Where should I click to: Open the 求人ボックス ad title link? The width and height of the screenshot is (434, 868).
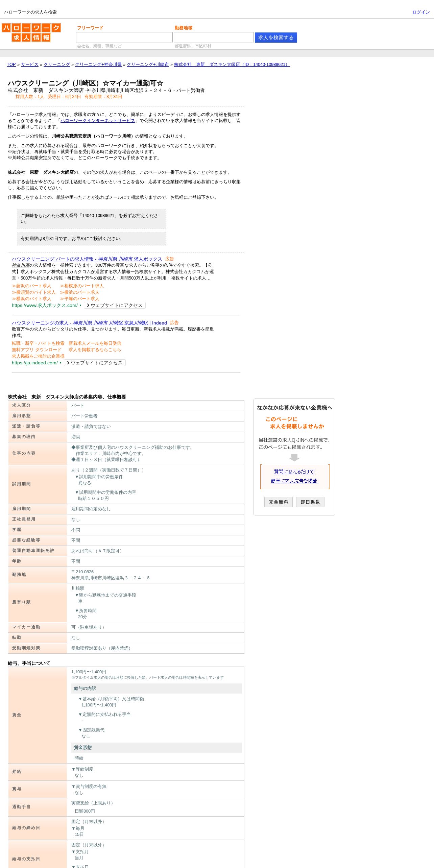click(87, 259)
